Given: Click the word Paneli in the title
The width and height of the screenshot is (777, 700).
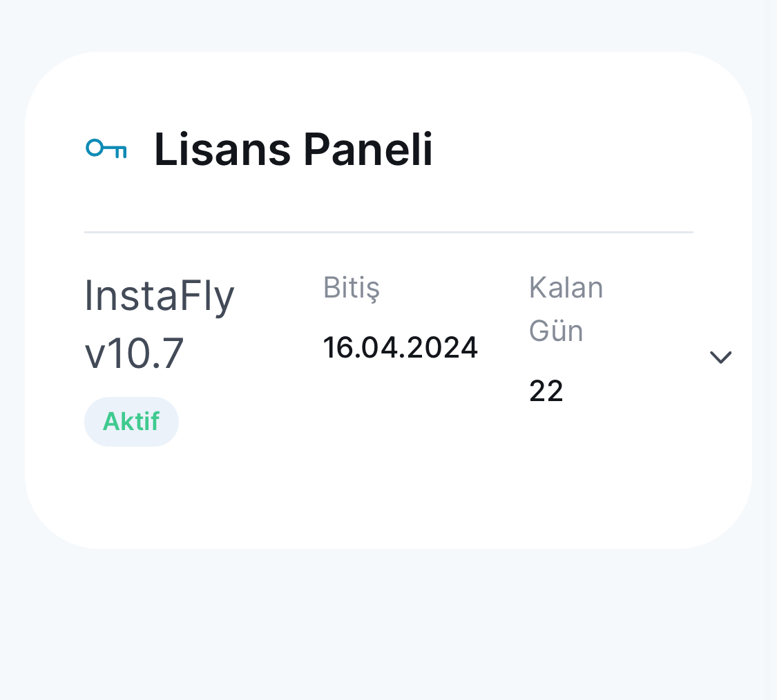Looking at the screenshot, I should click(368, 149).
